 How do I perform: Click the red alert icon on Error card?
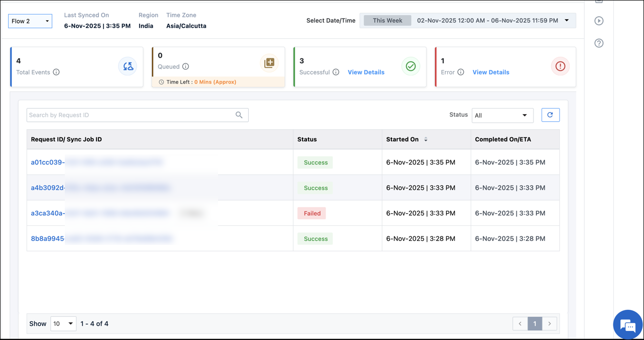click(560, 66)
